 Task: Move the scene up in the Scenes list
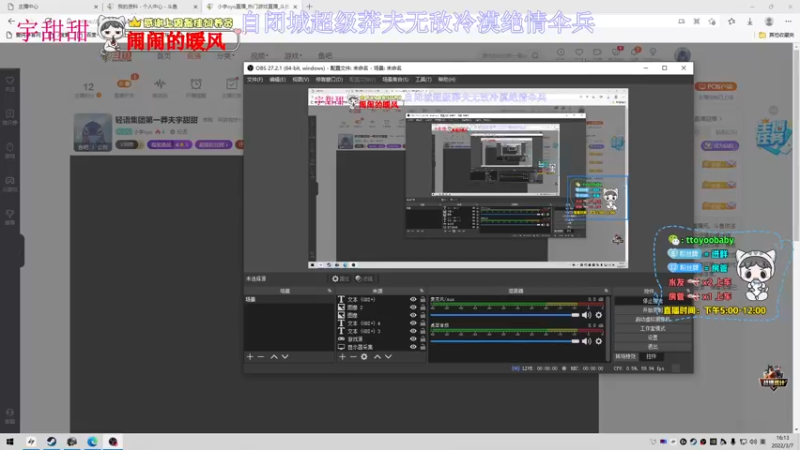click(x=274, y=357)
